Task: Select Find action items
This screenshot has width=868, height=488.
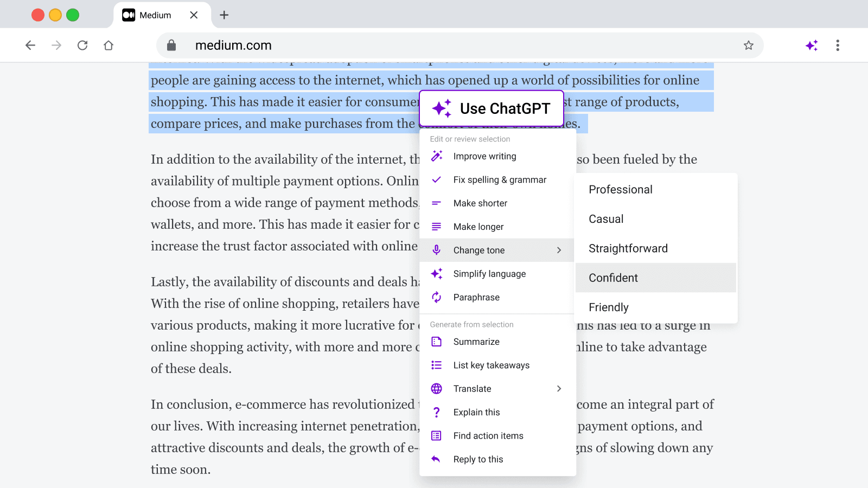Action: (497, 436)
